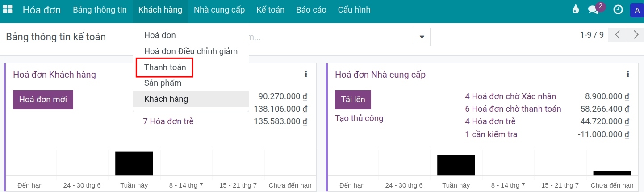Open the Khách hàng top menu
The height and width of the screenshot is (192, 644).
point(160,10)
